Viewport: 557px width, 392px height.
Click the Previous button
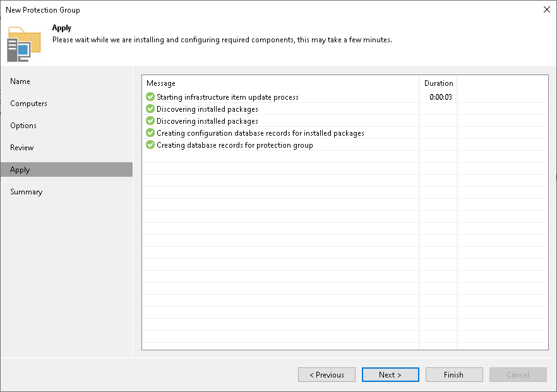pyautogui.click(x=327, y=374)
